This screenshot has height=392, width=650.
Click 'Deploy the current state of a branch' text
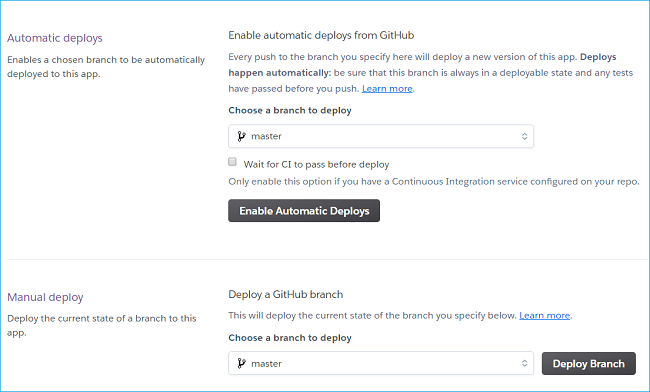click(x=102, y=325)
